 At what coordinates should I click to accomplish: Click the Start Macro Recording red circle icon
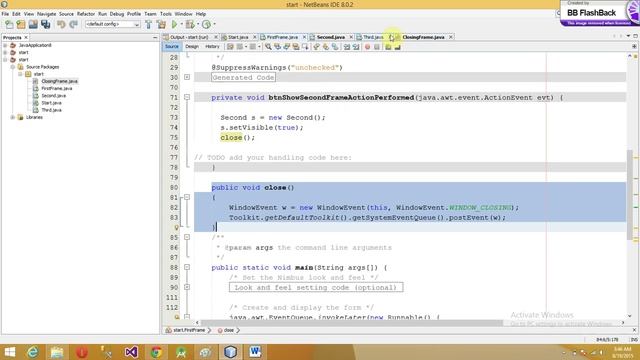click(x=367, y=47)
